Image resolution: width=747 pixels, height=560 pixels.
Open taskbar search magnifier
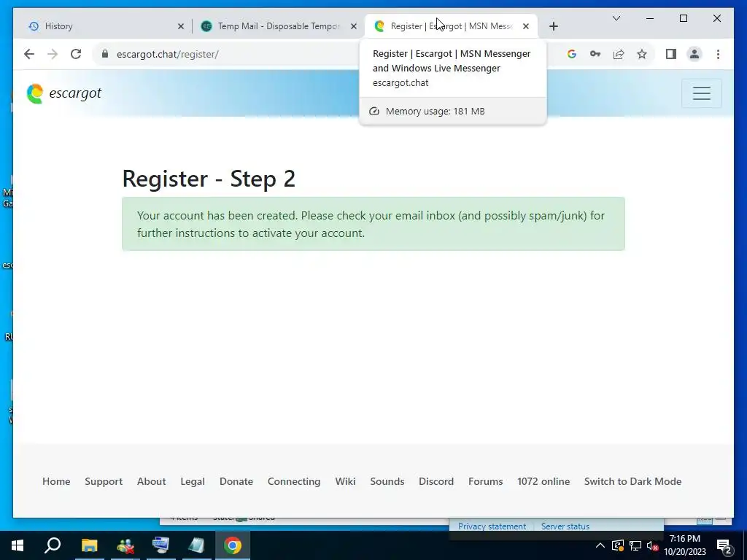(53, 545)
